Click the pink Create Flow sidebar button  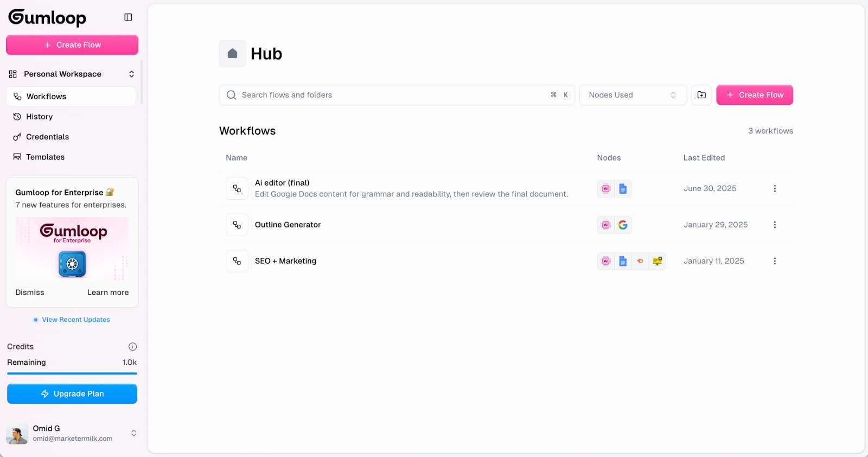tap(72, 45)
